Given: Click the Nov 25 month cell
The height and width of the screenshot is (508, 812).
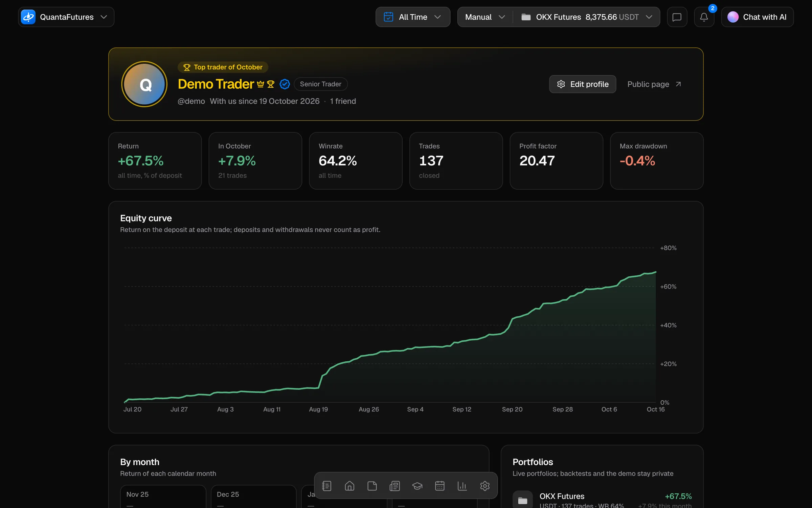Looking at the screenshot, I should pos(163,496).
